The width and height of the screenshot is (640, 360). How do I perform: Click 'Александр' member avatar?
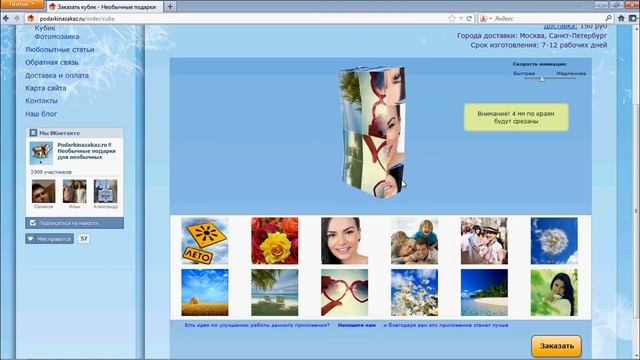[x=105, y=191]
